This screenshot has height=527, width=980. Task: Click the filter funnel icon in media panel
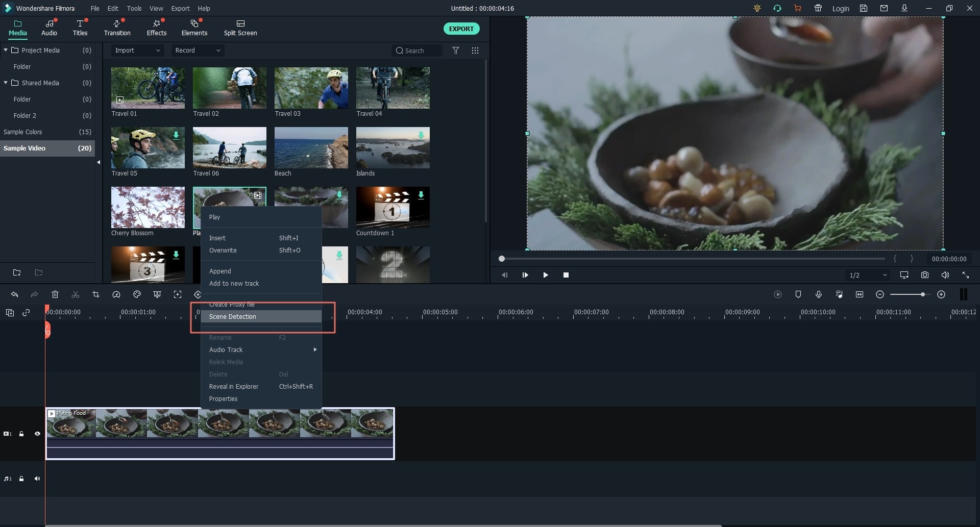pyautogui.click(x=456, y=51)
